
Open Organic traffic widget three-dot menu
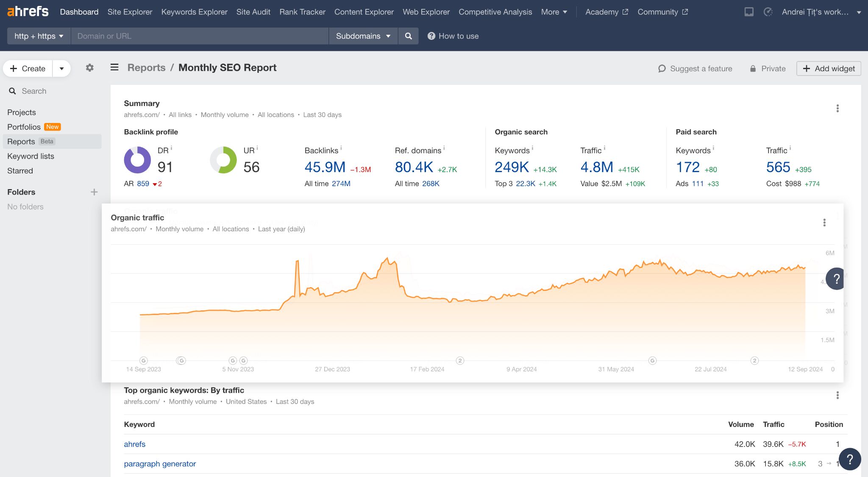[824, 223]
